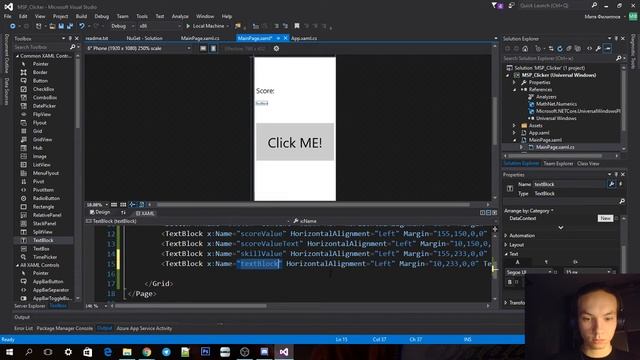The image size is (640, 360).
Task: Click the Save icon in toolbar
Action: pyautogui.click(x=61, y=26)
